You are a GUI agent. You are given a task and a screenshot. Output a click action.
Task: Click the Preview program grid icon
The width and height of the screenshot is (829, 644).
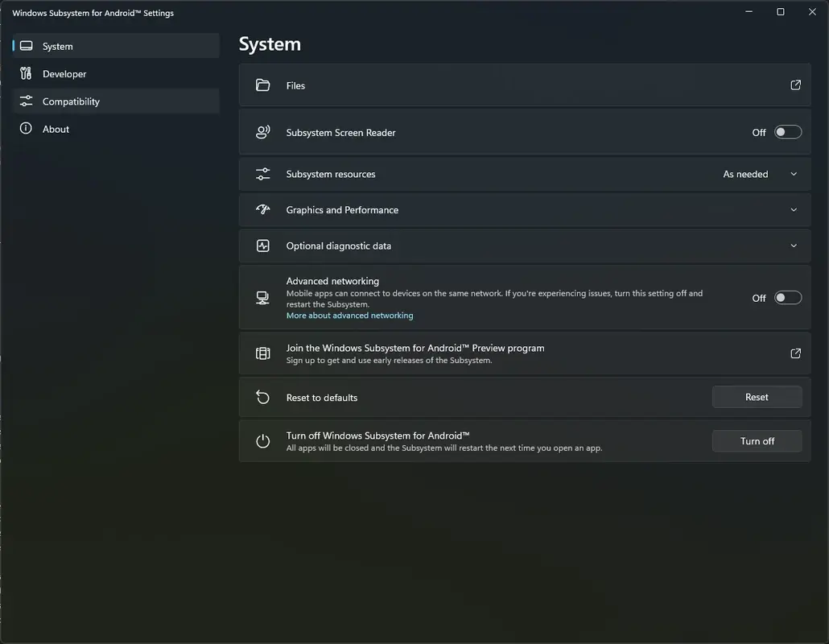tap(262, 353)
